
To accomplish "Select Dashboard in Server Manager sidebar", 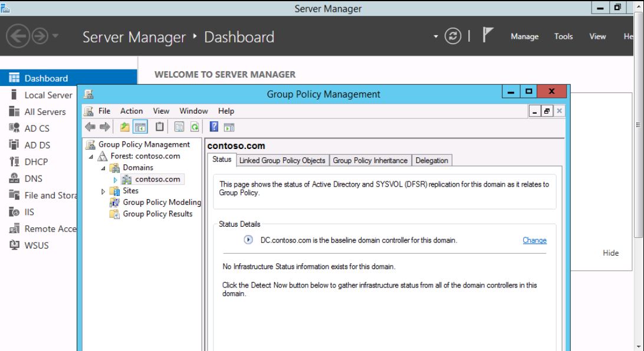I will [68, 78].
